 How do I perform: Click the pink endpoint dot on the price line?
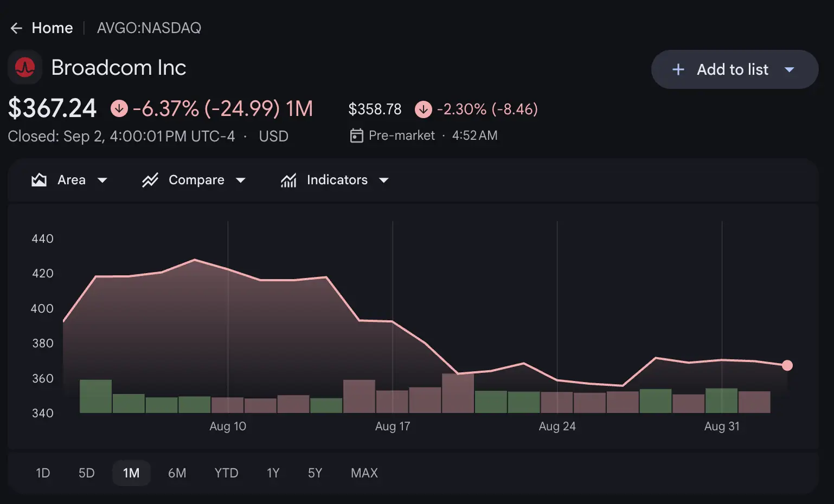tap(787, 366)
